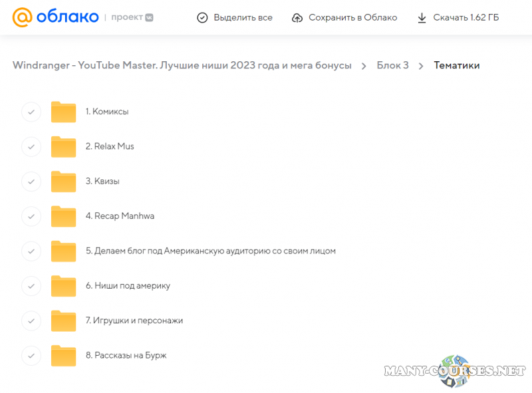
Task: Click the VK project badge icon
Action: pos(150,17)
